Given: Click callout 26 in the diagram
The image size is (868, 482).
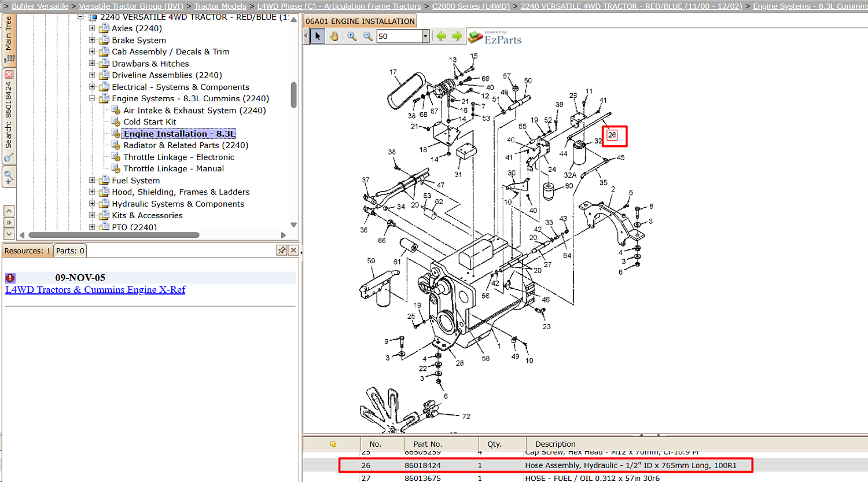Looking at the screenshot, I should pyautogui.click(x=612, y=135).
